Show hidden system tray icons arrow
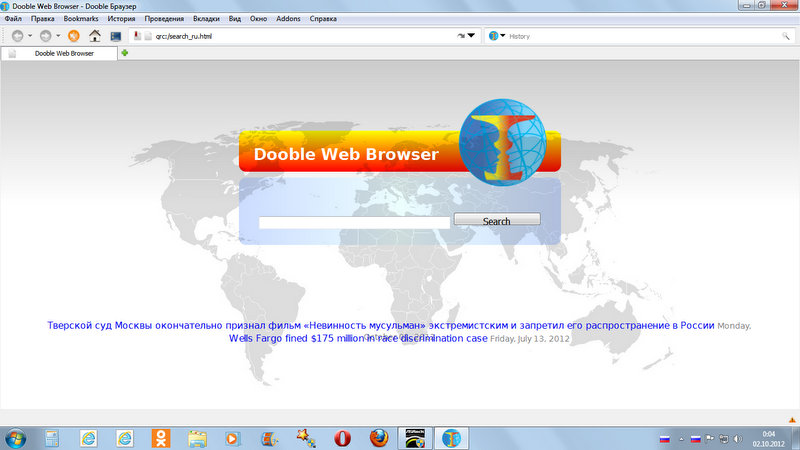Image resolution: width=800 pixels, height=450 pixels. [x=681, y=439]
